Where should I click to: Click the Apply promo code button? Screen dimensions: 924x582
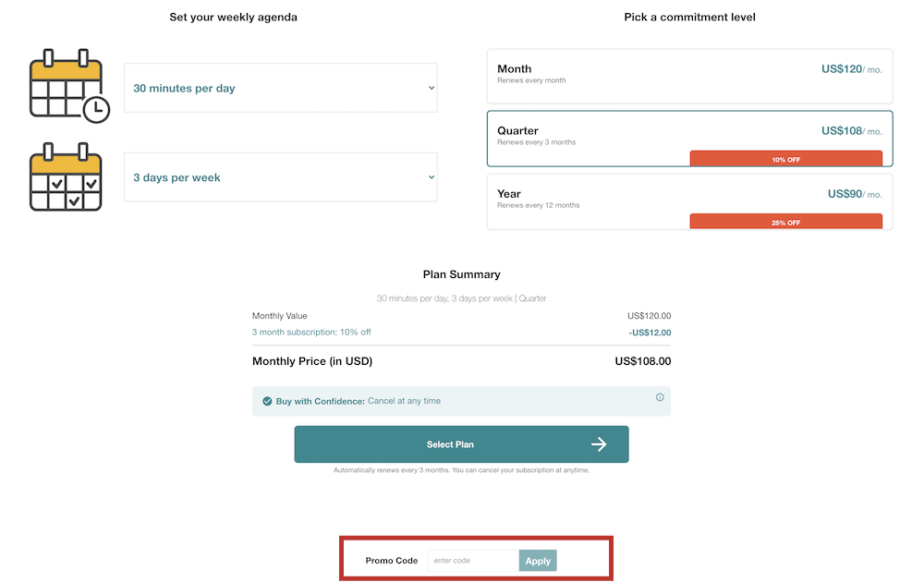point(538,561)
